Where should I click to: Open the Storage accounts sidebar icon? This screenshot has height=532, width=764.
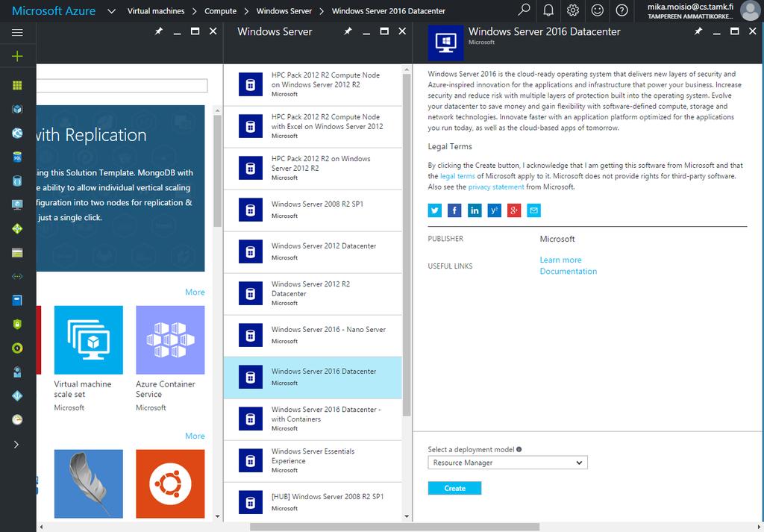pyautogui.click(x=17, y=252)
